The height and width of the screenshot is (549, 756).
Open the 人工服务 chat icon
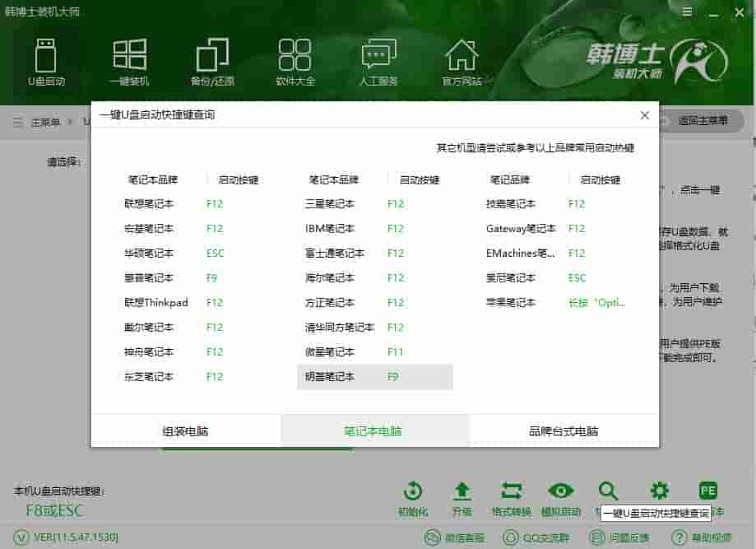[378, 62]
